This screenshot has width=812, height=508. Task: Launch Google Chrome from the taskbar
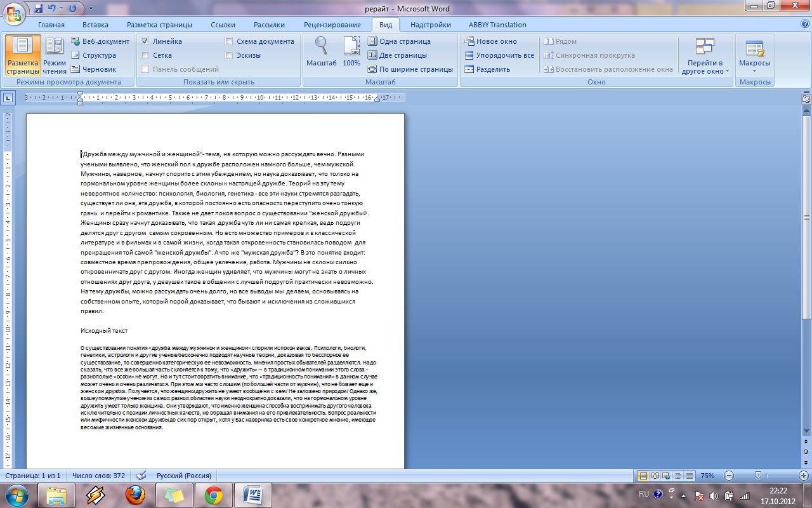[x=213, y=495]
